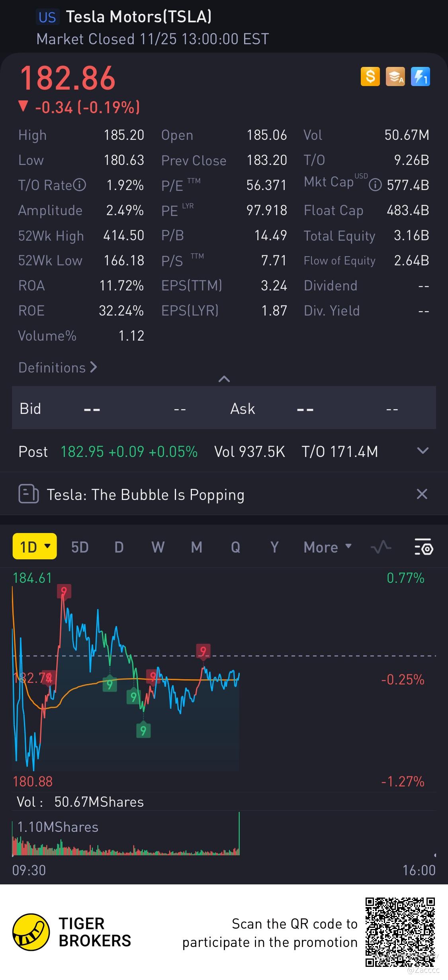Open the 1D timeframe dropdown
Image resolution: width=448 pixels, height=980 pixels.
pos(35,547)
